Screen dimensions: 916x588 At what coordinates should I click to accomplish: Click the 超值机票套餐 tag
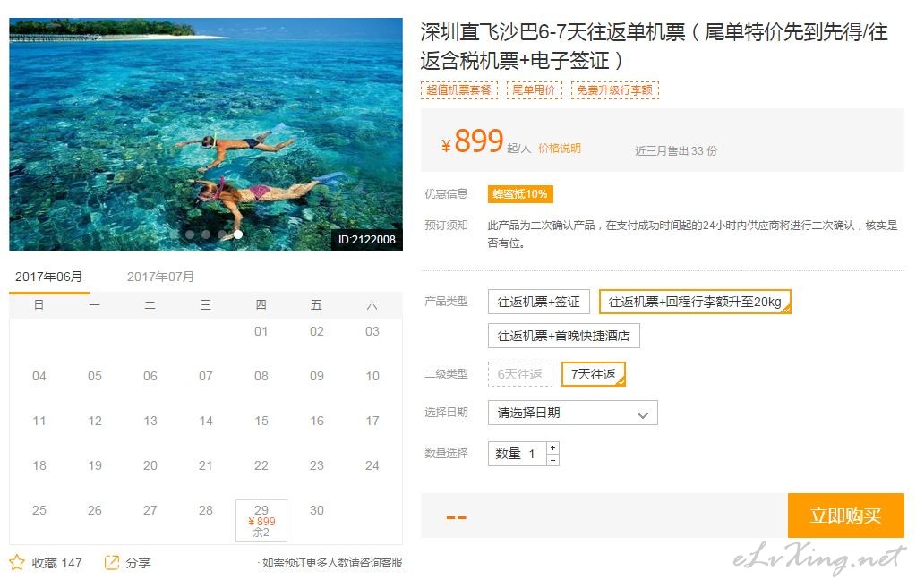pyautogui.click(x=459, y=89)
